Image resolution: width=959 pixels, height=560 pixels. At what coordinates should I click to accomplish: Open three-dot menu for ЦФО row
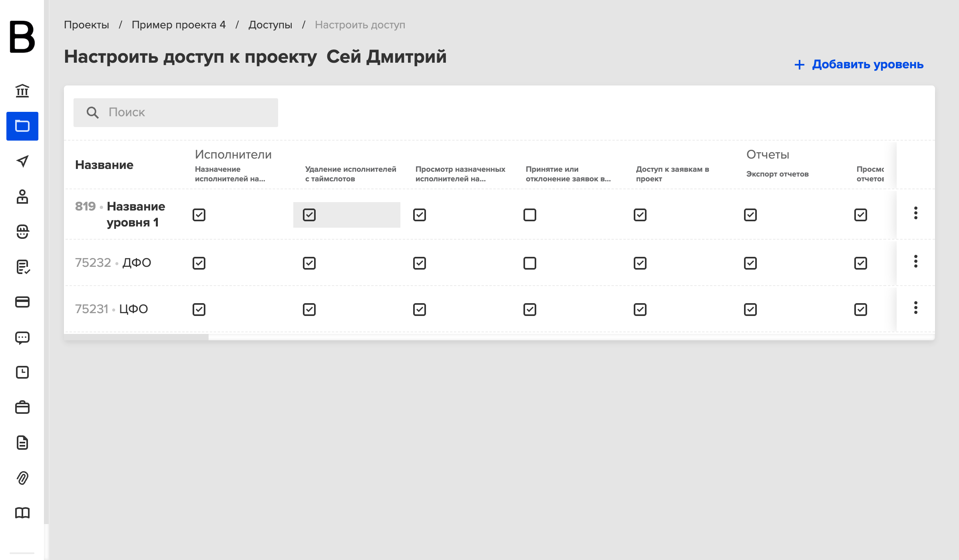(916, 308)
